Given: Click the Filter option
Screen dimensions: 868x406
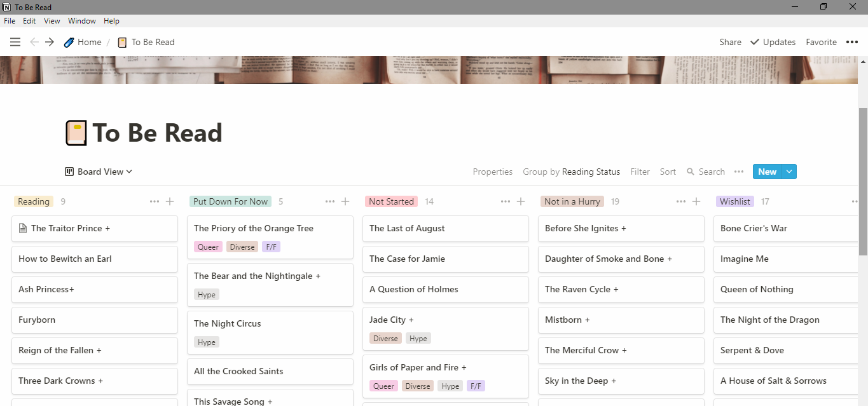Looking at the screenshot, I should 640,172.
